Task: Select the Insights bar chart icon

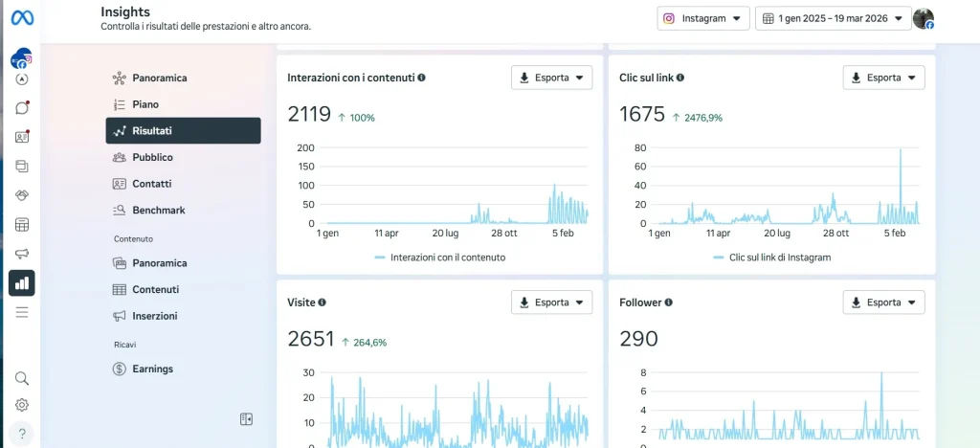Action: [x=22, y=283]
